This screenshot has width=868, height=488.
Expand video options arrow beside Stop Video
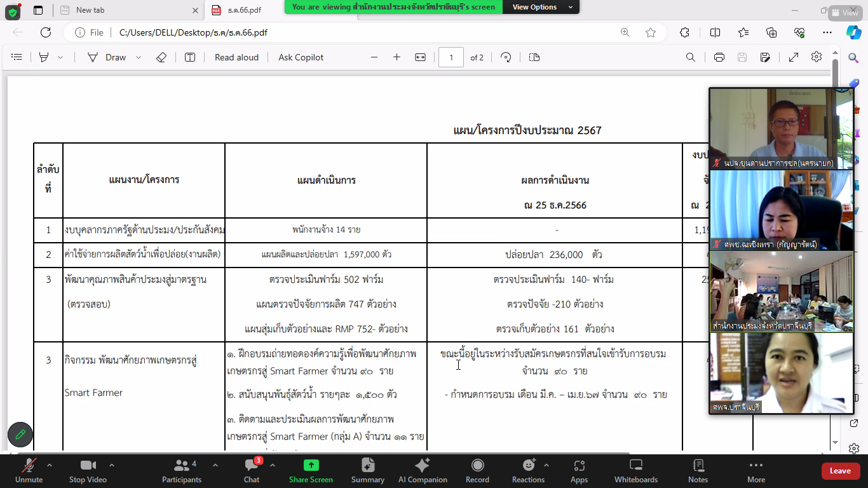click(112, 465)
